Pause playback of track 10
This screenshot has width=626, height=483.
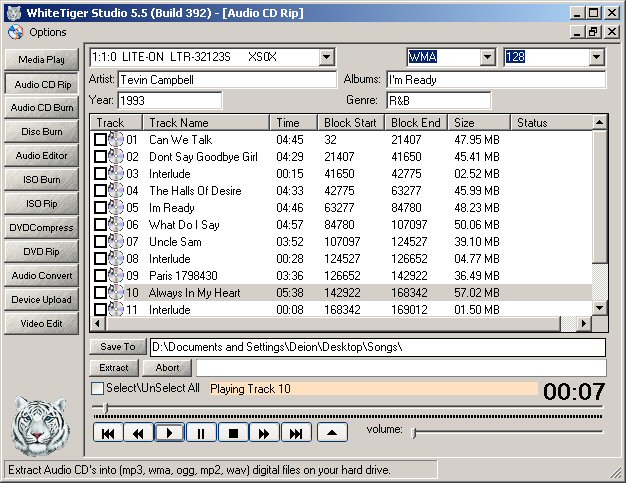[201, 433]
